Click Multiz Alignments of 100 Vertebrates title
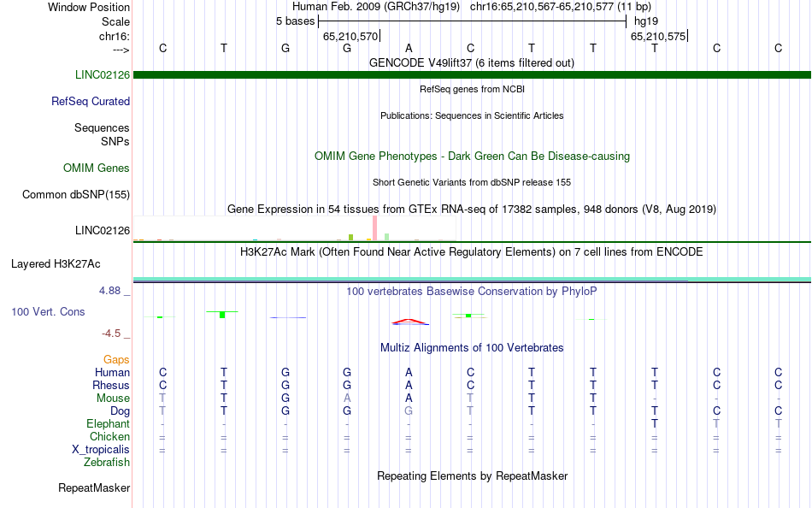 pyautogui.click(x=472, y=347)
